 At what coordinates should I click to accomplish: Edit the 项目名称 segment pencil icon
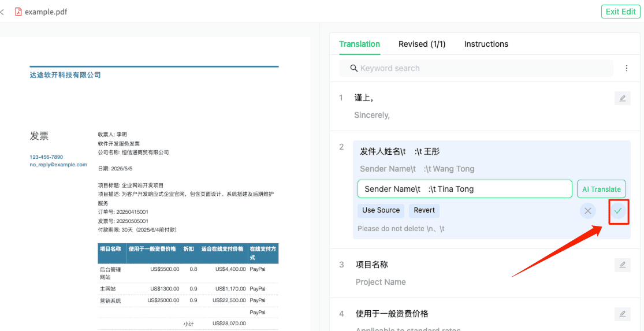click(622, 265)
